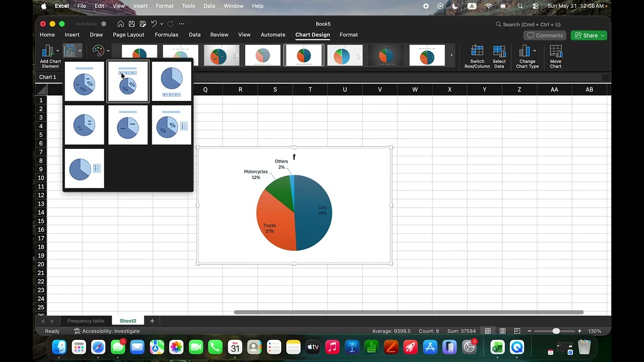Open Change Chart Type

pos(527,56)
